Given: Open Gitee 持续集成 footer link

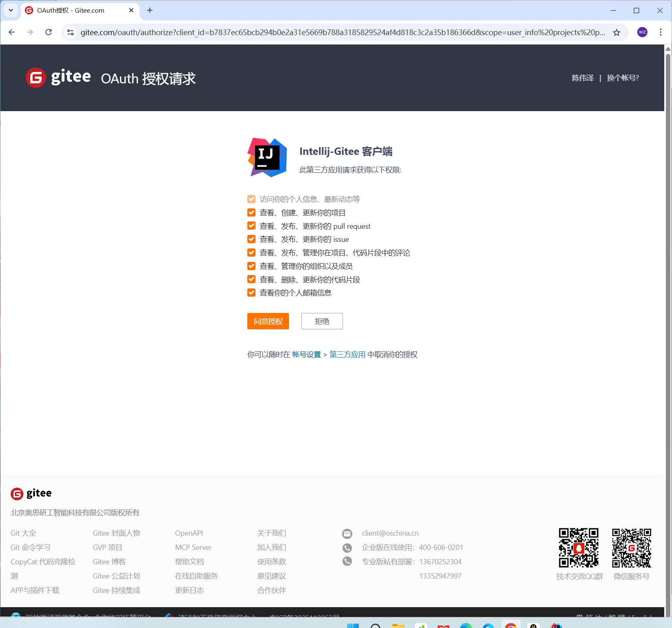Looking at the screenshot, I should pos(116,590).
